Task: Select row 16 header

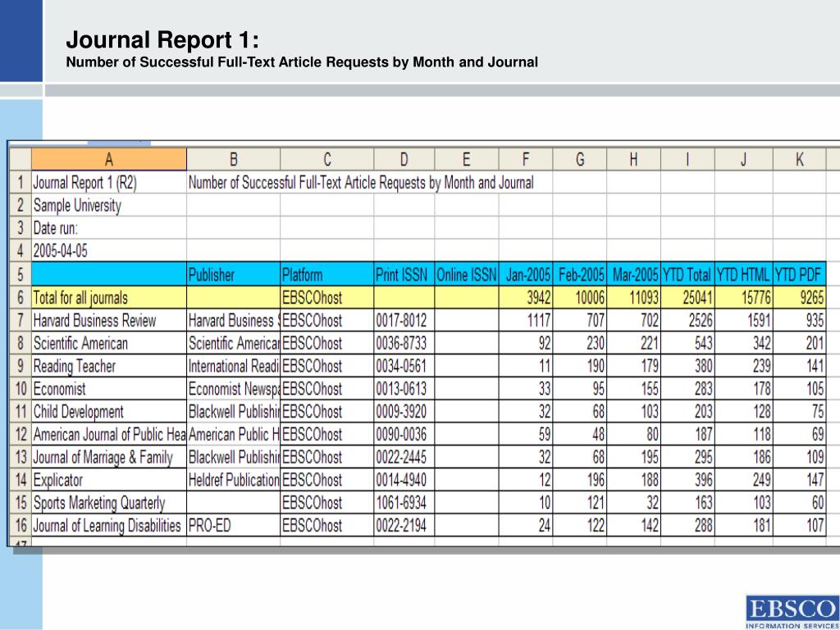Action: point(21,525)
